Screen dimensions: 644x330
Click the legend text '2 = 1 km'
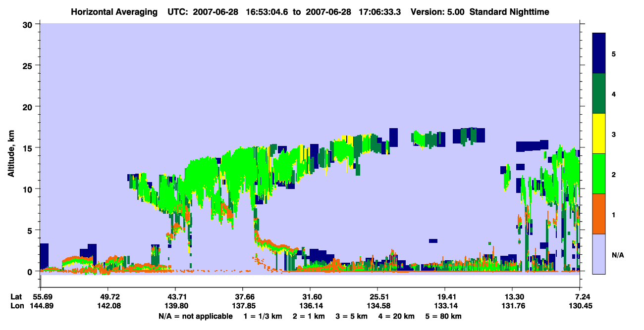[x=309, y=316]
